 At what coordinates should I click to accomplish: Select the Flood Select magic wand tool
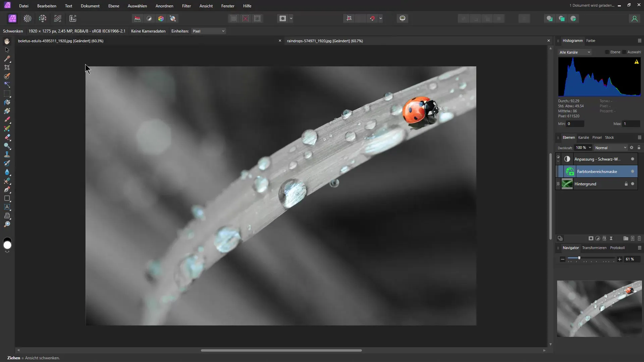pyautogui.click(x=7, y=85)
